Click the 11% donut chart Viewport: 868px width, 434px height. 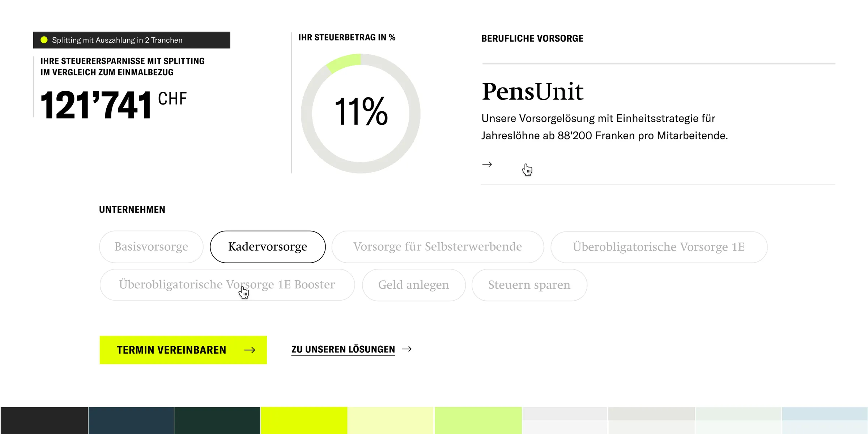tap(361, 113)
